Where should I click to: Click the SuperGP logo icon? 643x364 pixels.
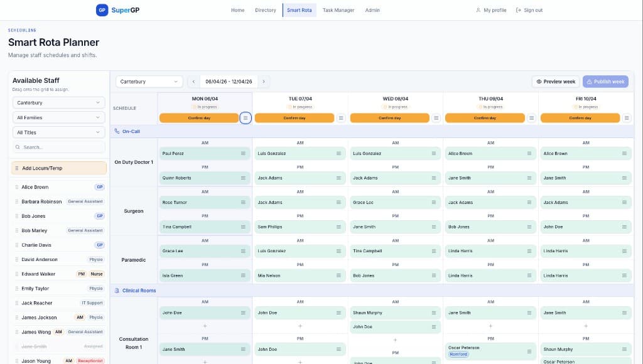point(102,10)
